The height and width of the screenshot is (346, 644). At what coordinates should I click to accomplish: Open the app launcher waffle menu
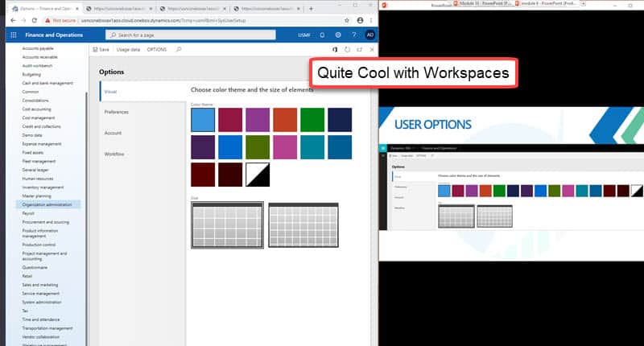tap(13, 35)
